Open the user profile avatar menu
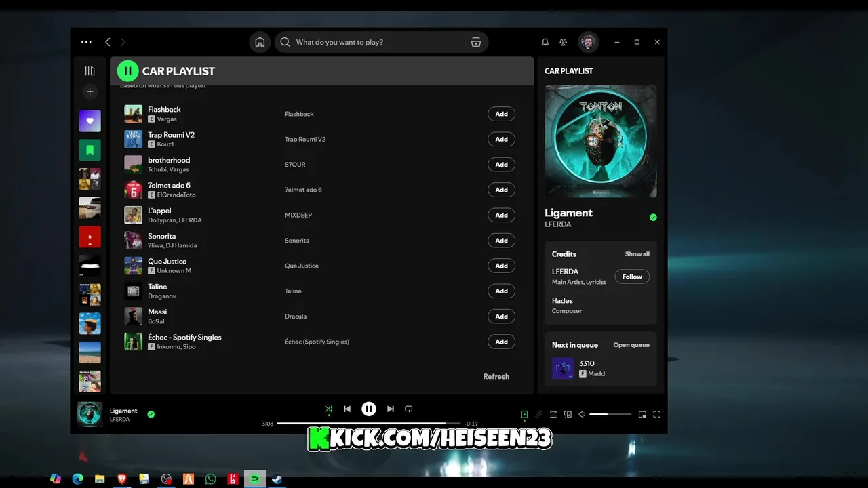 click(x=589, y=42)
